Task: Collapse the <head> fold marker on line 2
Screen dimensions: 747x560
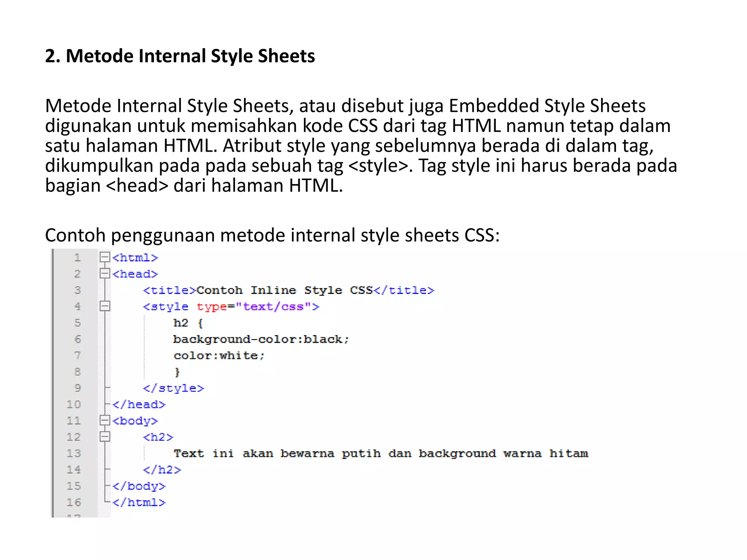Action: [x=105, y=273]
